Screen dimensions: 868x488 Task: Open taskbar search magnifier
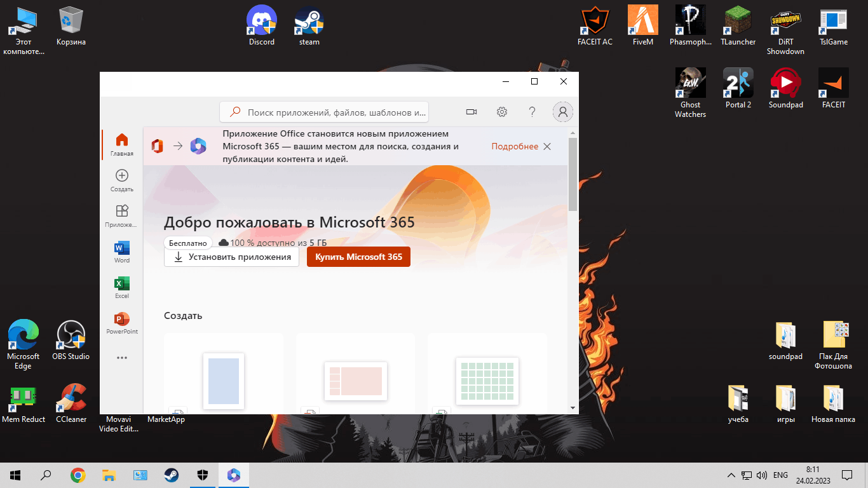(46, 475)
